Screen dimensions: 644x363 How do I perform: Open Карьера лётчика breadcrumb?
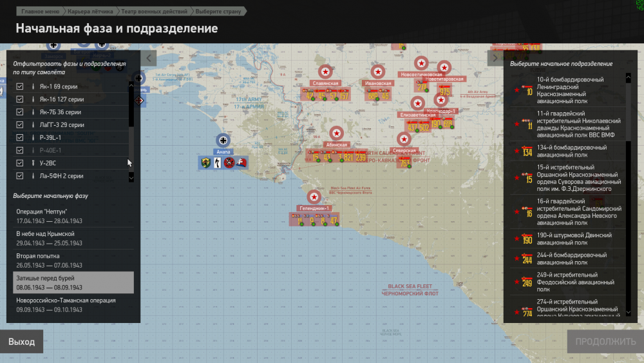pos(90,11)
